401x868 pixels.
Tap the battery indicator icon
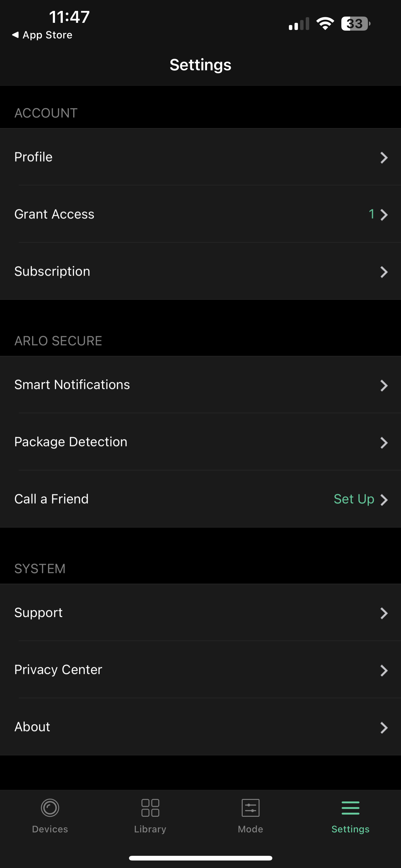tap(355, 23)
